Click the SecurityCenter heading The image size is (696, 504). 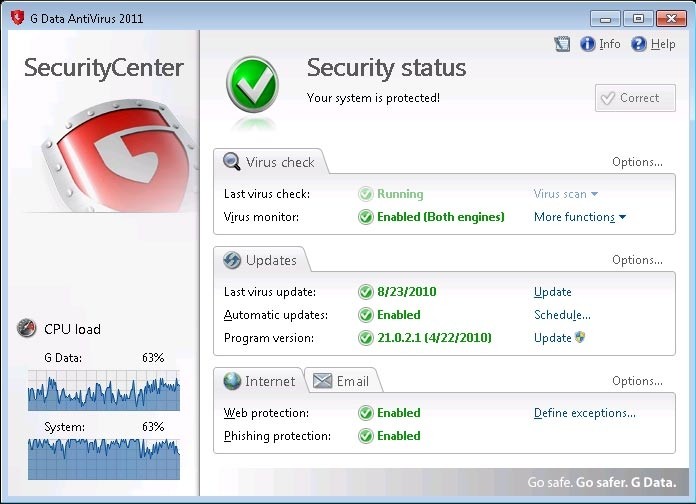[x=103, y=67]
